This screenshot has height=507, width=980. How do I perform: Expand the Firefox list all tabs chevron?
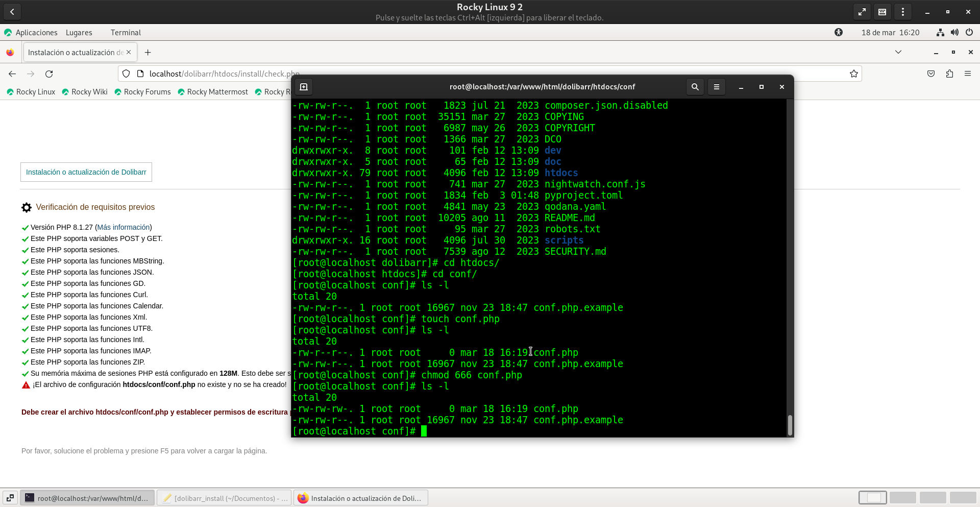coord(898,52)
